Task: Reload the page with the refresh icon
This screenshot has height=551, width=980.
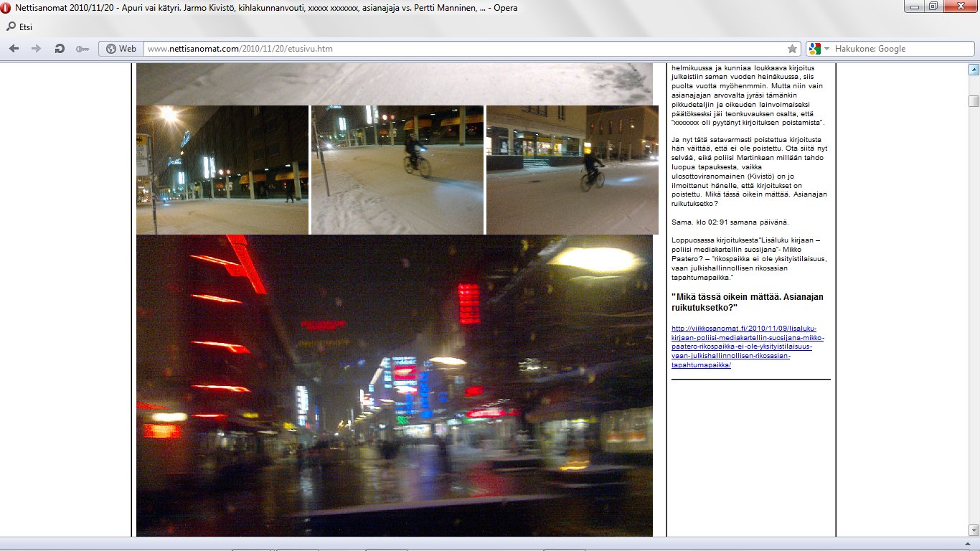Action: point(60,49)
